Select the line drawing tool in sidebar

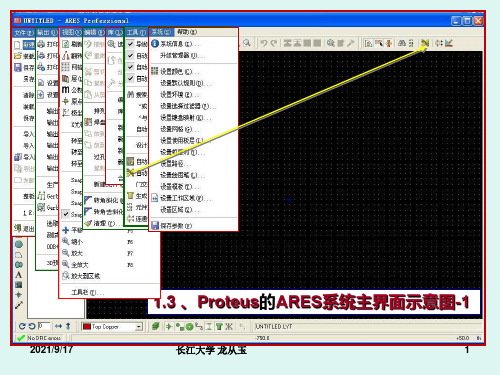[x=19, y=305]
